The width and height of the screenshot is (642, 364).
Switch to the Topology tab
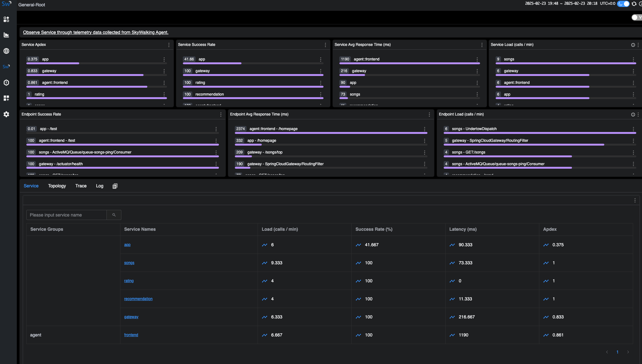point(57,185)
